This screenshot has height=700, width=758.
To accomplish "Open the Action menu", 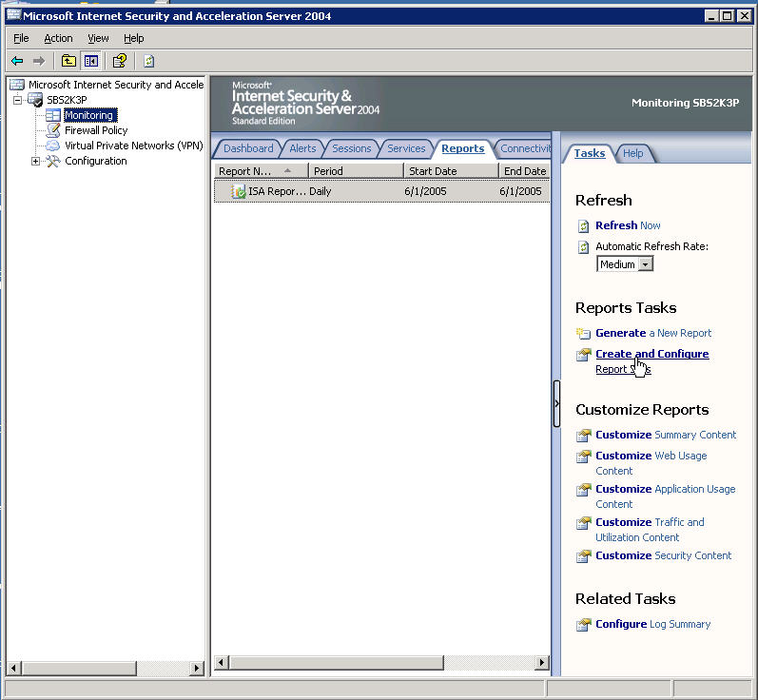I will [x=58, y=38].
